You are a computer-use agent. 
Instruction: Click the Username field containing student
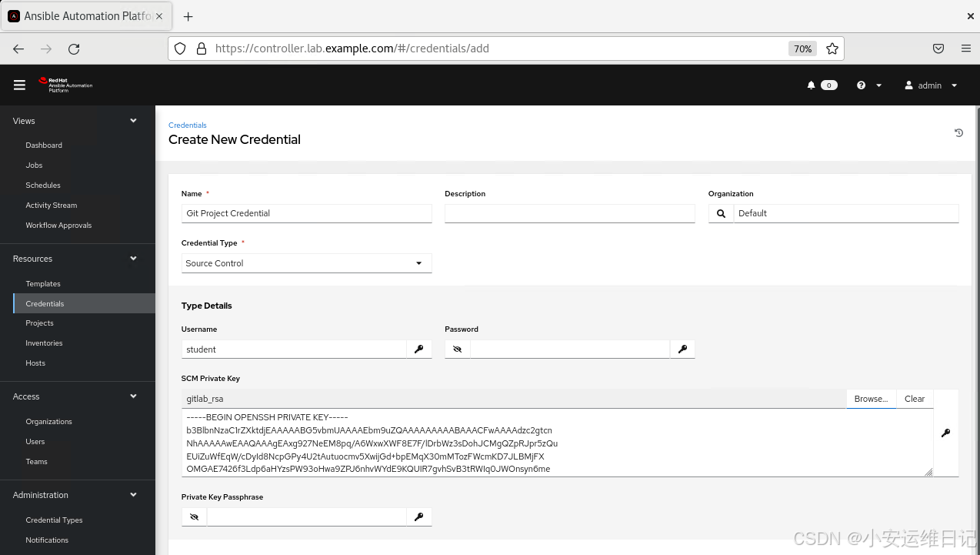[294, 349]
